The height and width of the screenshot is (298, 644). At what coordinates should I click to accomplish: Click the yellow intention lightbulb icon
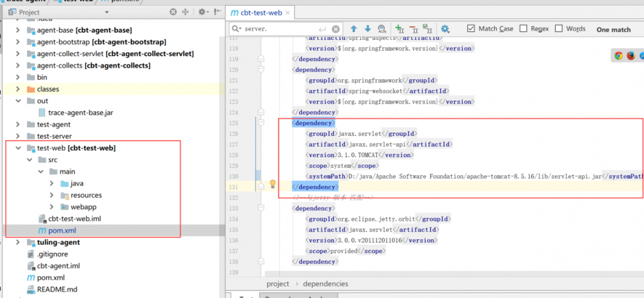click(272, 185)
